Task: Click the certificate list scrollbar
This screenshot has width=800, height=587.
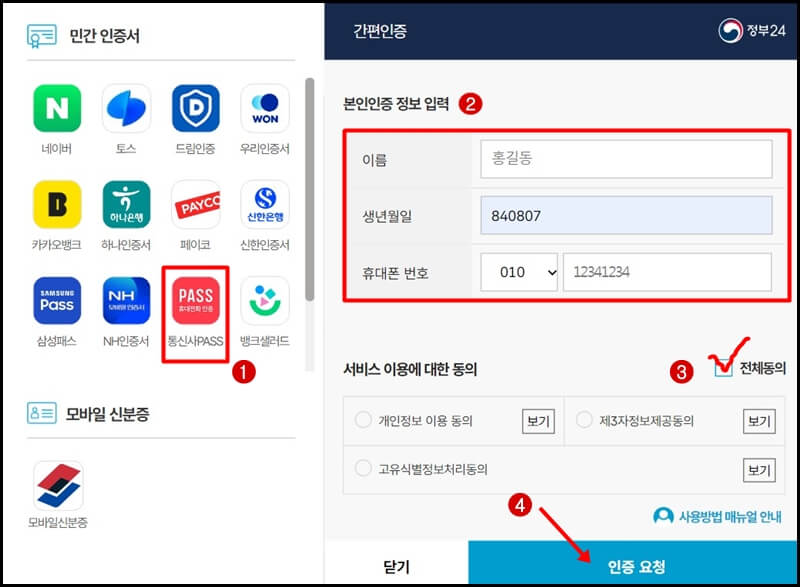Action: click(309, 189)
